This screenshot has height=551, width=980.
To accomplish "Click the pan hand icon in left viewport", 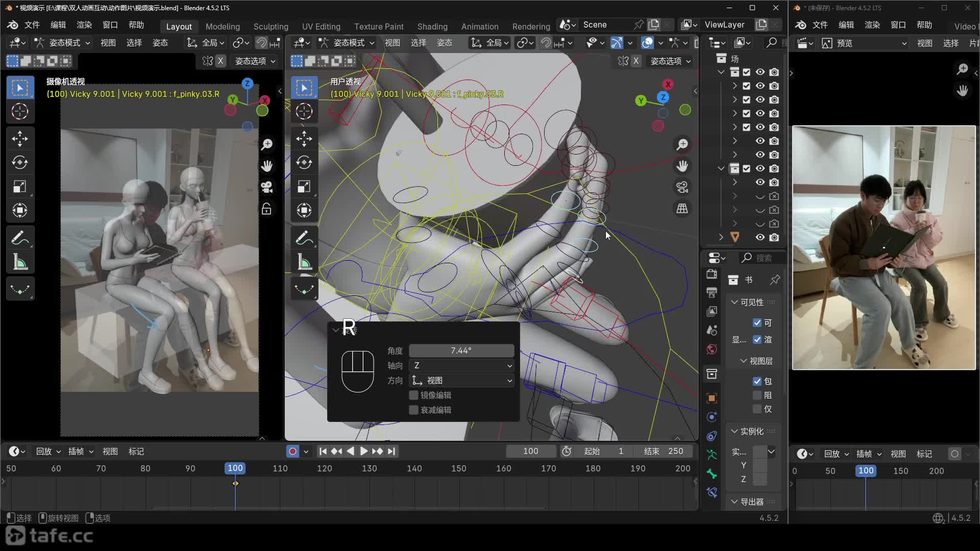I will pos(267,166).
